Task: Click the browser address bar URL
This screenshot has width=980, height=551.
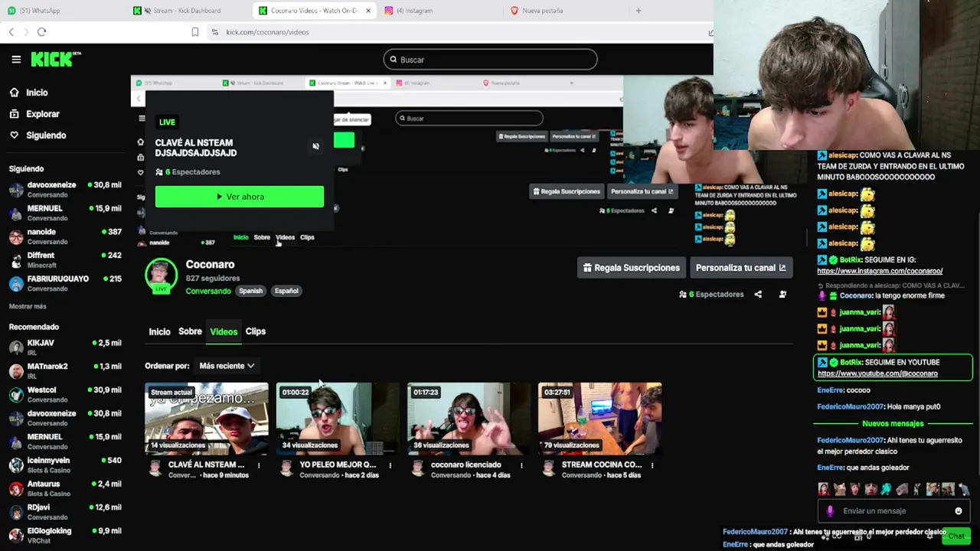Action: 267,32
